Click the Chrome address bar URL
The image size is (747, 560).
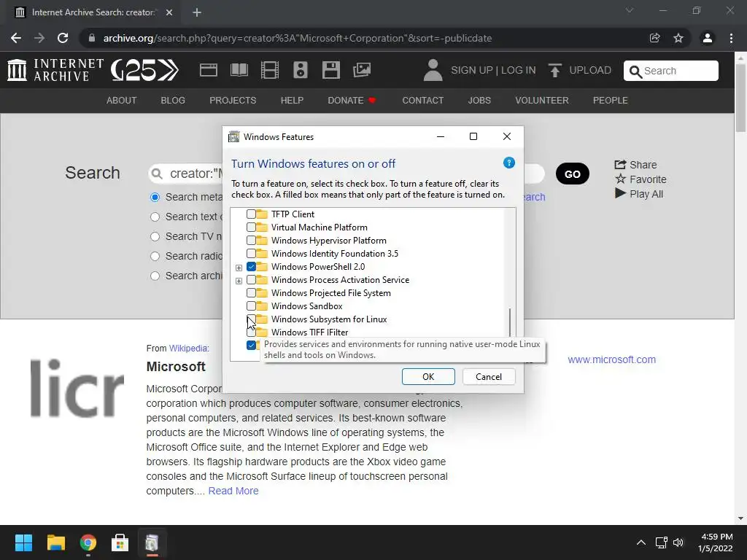298,38
